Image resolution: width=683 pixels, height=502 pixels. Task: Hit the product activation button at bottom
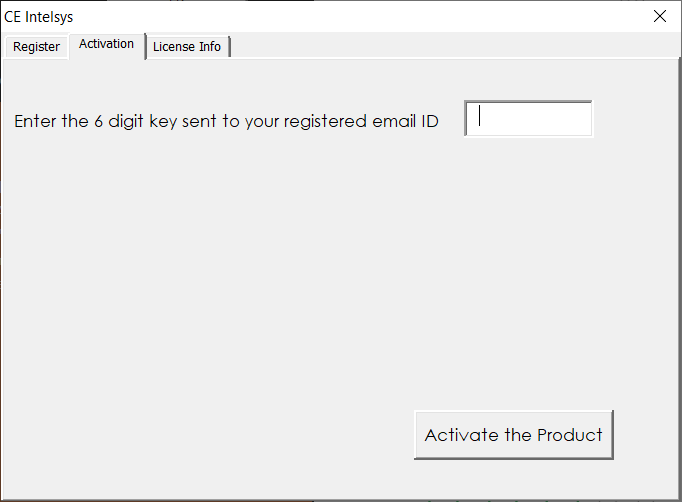pos(513,435)
